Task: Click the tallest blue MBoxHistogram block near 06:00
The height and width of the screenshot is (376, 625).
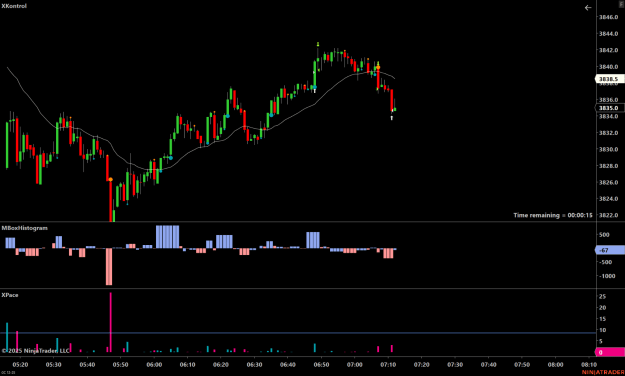Action: [x=167, y=237]
